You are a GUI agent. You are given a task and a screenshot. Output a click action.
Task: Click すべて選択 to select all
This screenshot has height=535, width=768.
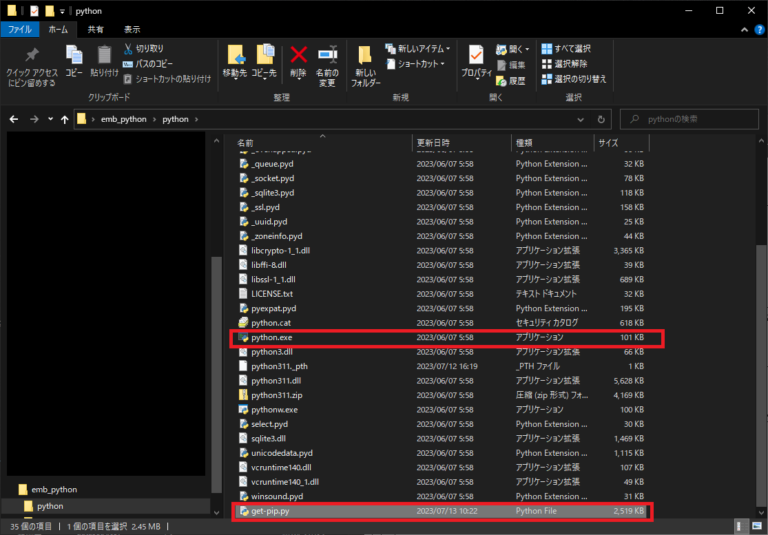[x=566, y=48]
